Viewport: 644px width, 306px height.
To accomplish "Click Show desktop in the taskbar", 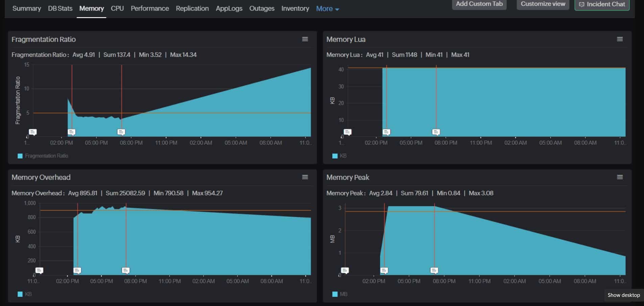I will coord(624,295).
